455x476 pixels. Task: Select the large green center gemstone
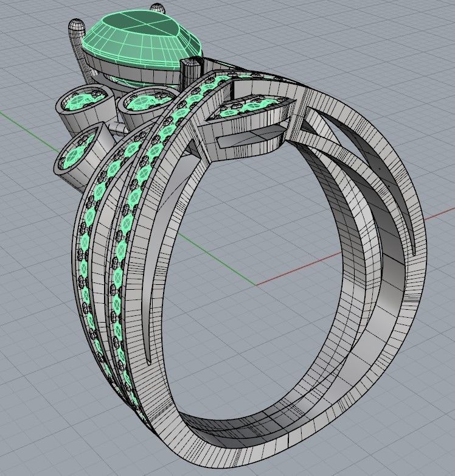pyautogui.click(x=142, y=40)
